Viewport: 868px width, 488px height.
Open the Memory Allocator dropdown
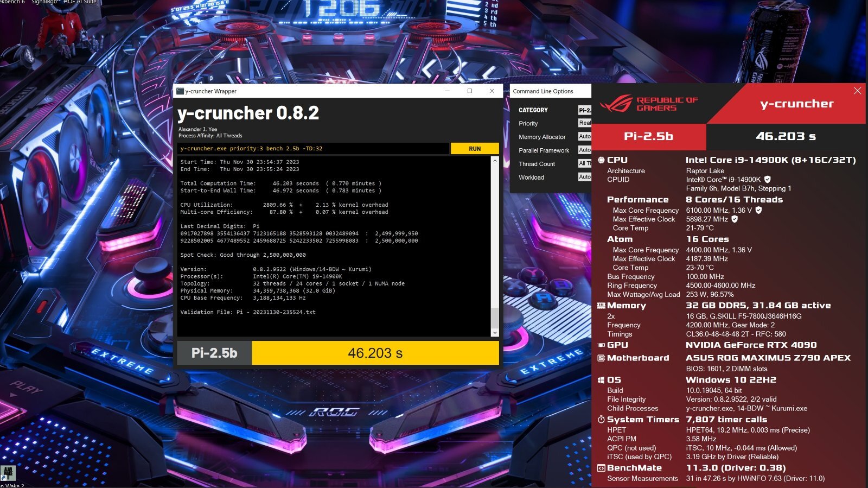click(x=584, y=137)
